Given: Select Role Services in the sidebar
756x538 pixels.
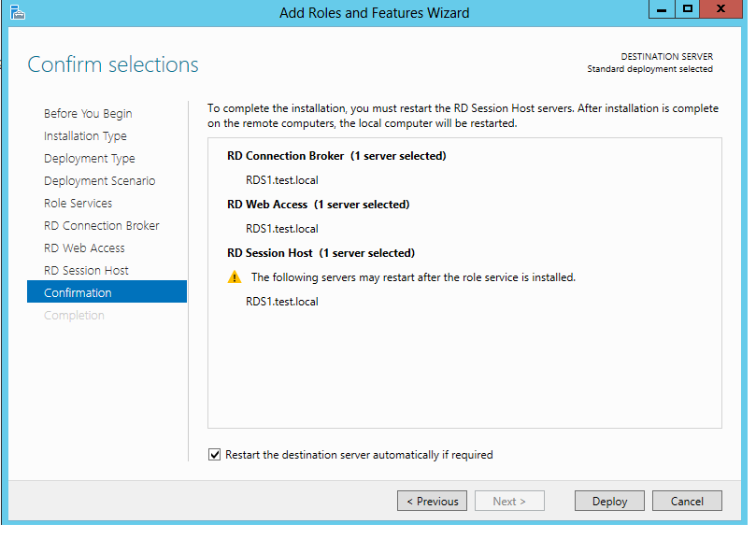Looking at the screenshot, I should (x=78, y=204).
